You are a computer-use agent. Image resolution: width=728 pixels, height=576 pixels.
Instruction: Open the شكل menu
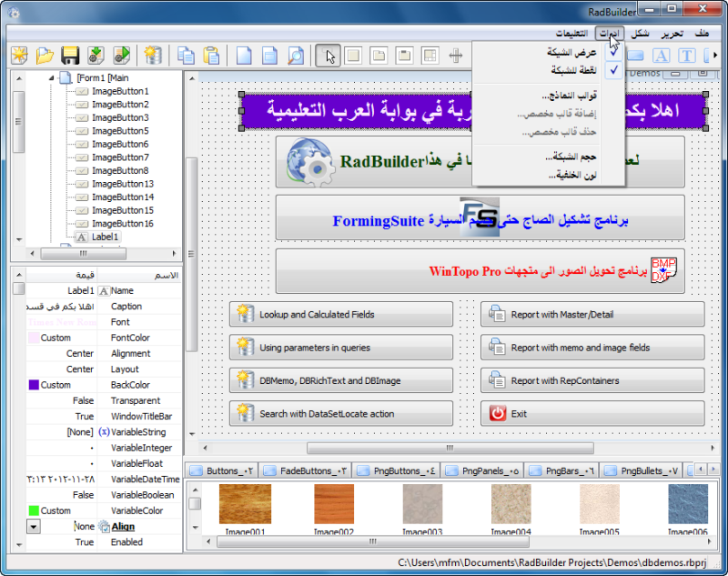640,34
